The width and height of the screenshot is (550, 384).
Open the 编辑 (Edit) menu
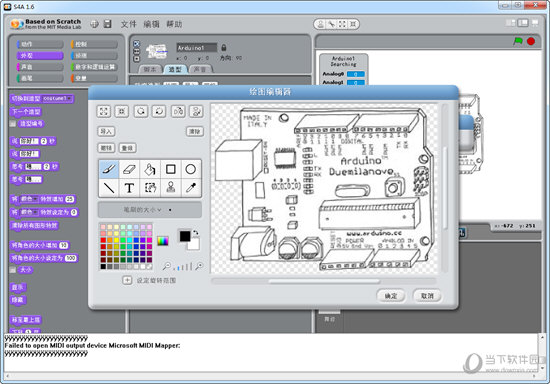[x=151, y=24]
